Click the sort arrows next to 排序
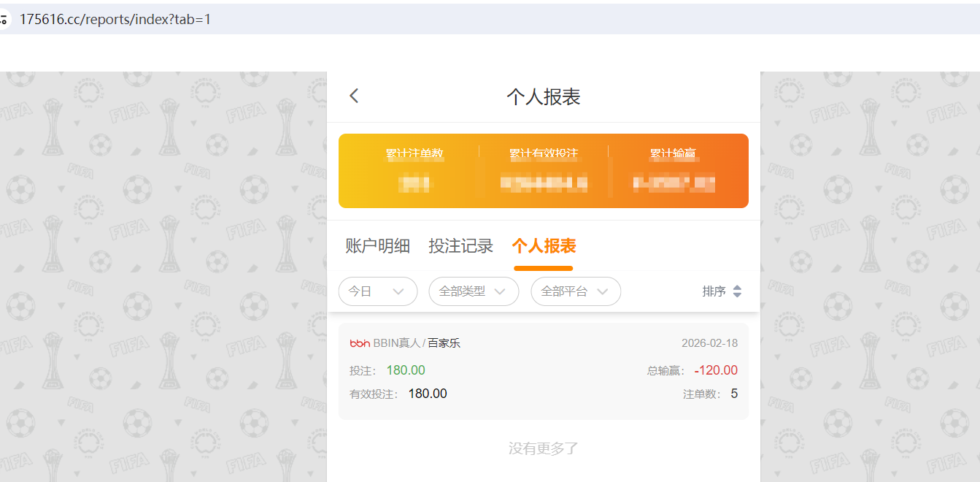The height and width of the screenshot is (482, 980). 737,291
